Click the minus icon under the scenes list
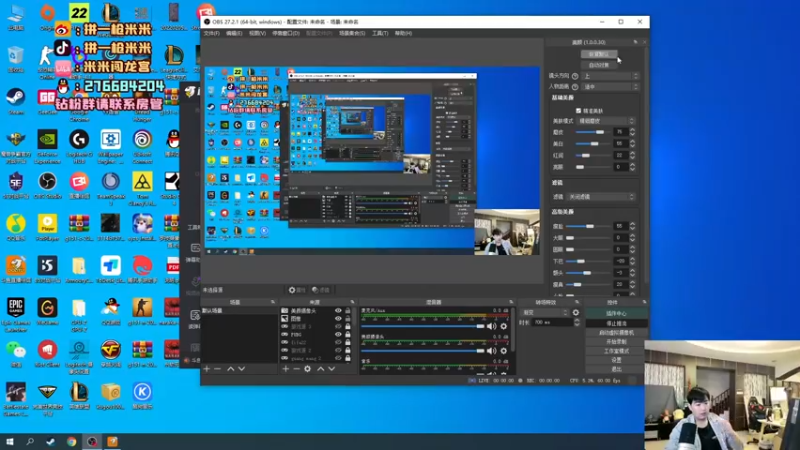The width and height of the screenshot is (800, 450). coord(218,368)
